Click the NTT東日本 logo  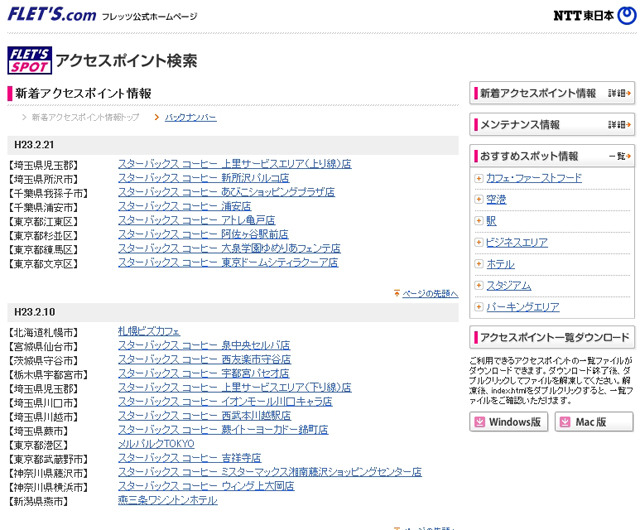click(595, 16)
